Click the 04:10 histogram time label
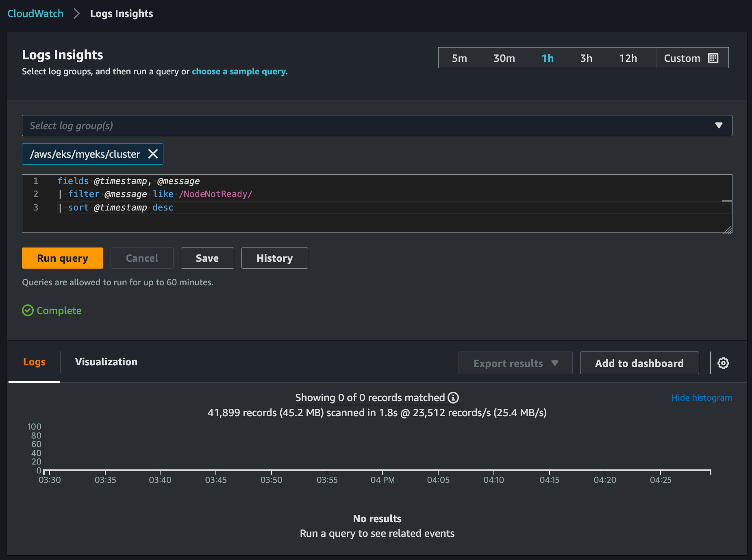The image size is (752, 560). click(x=493, y=480)
